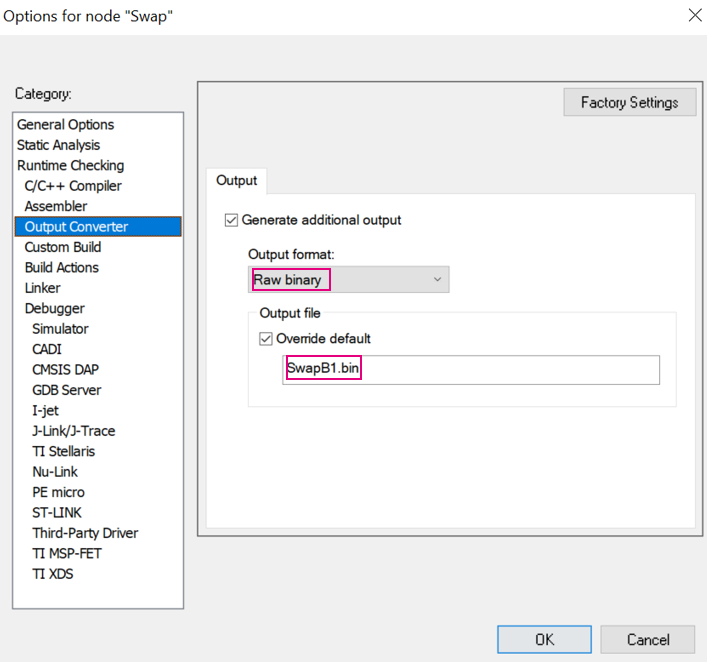This screenshot has height=662, width=707.
Task: Select General Options category
Action: coord(66,125)
